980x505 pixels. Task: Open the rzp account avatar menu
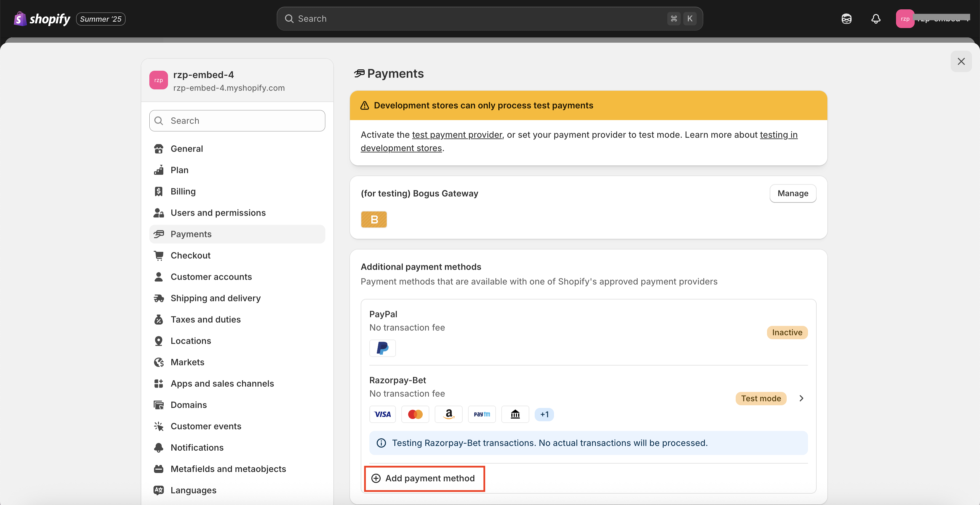point(905,19)
